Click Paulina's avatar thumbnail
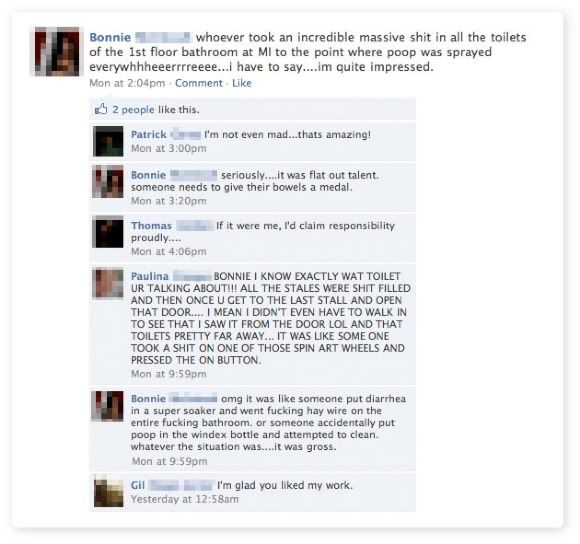 point(108,283)
